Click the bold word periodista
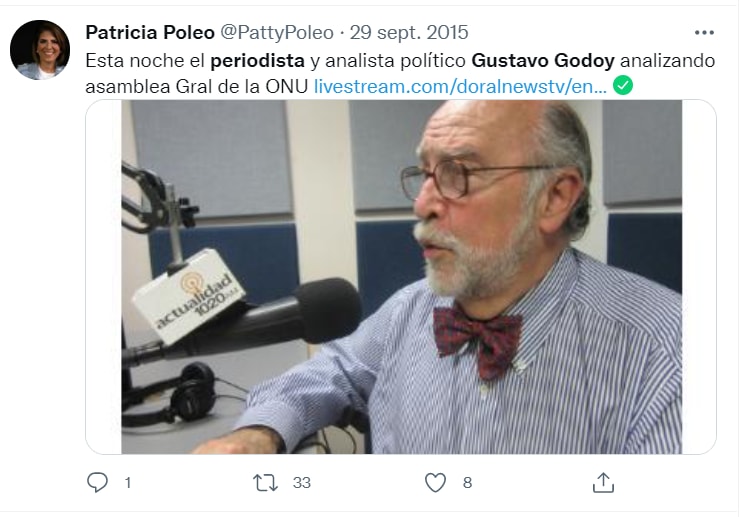 pos(258,60)
